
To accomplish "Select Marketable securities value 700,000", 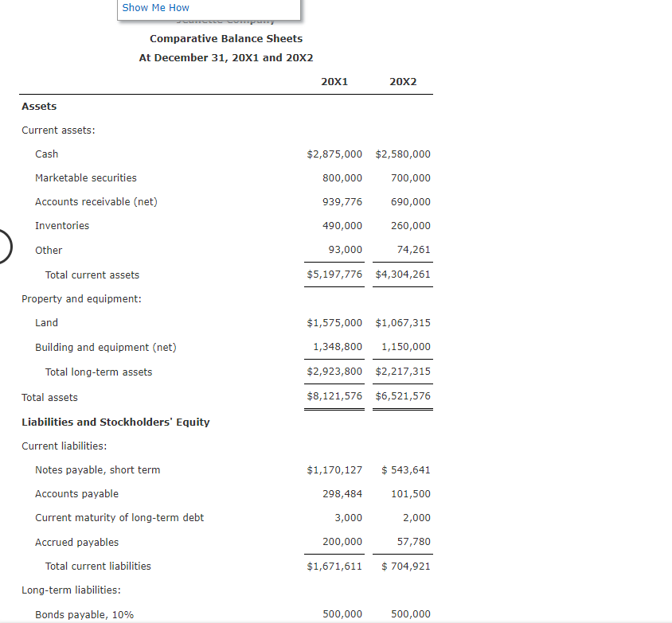I will [411, 178].
